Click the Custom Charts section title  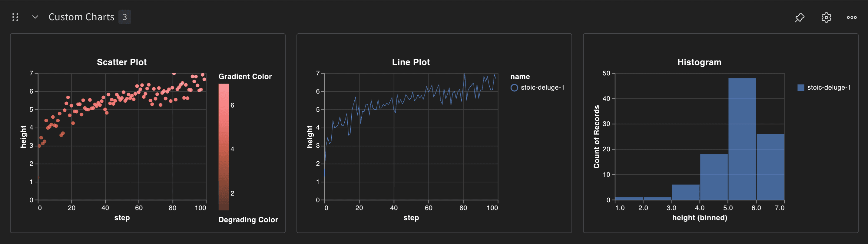(81, 17)
